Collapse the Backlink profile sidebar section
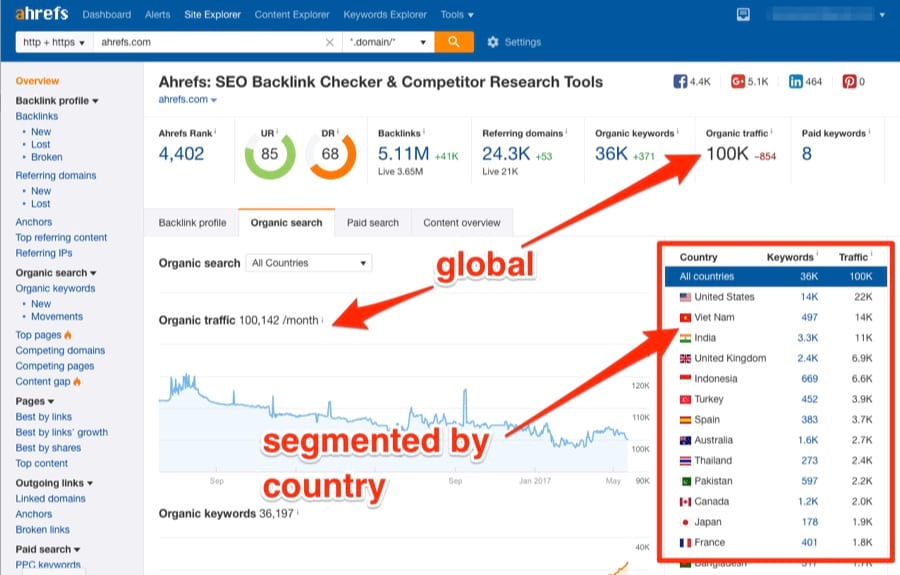Viewport: 900px width, 575px height. (x=57, y=100)
